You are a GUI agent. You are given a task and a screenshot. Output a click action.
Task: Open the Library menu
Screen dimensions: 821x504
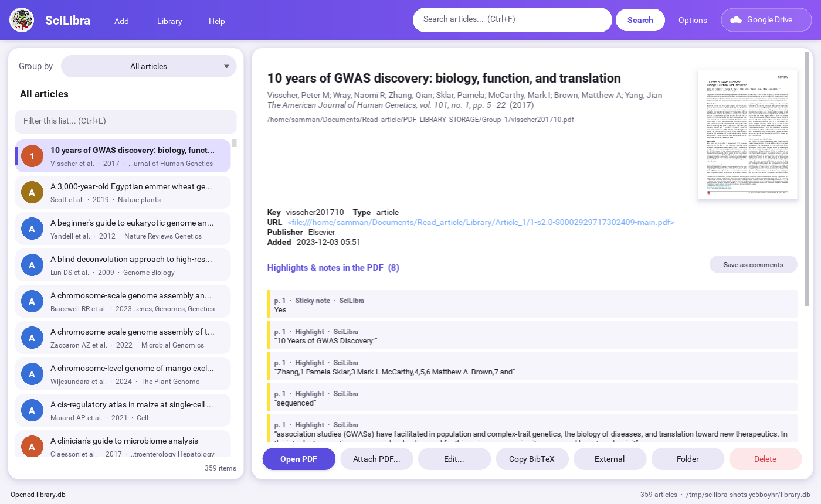169,21
